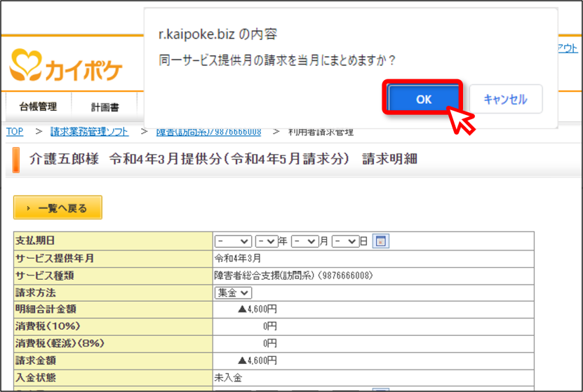
Task: Follow the 請求業務管理ソフト breadcrumb link
Action: tap(90, 132)
